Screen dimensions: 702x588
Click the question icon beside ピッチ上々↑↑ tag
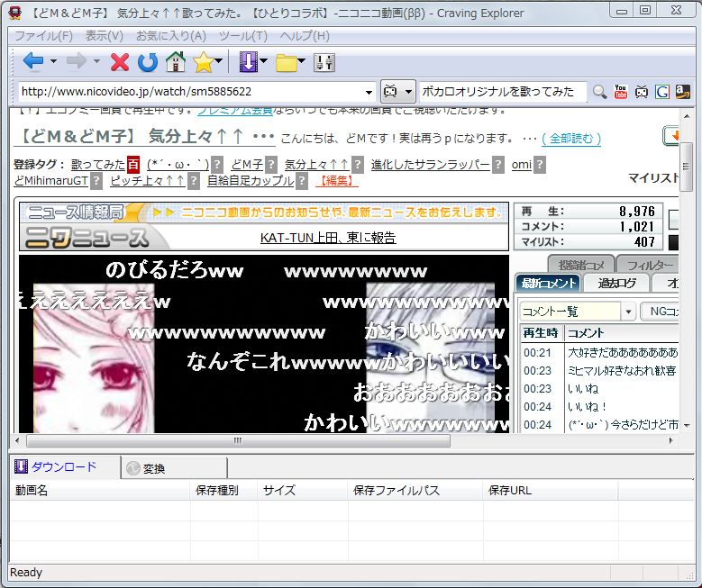(x=194, y=181)
